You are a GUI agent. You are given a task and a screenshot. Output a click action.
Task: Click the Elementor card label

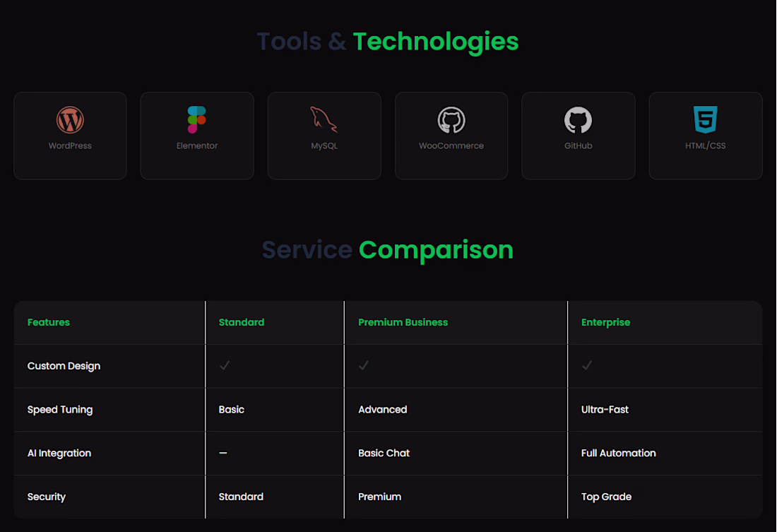tap(197, 146)
